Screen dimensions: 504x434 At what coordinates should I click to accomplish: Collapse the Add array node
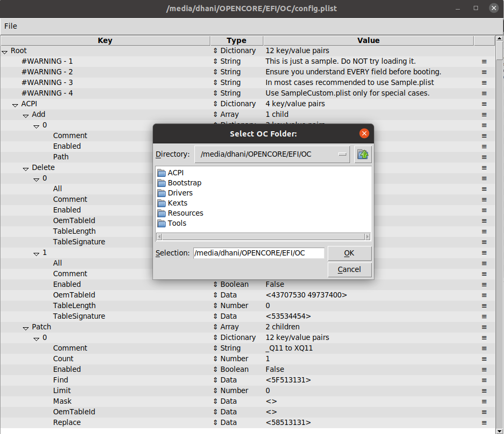click(25, 115)
